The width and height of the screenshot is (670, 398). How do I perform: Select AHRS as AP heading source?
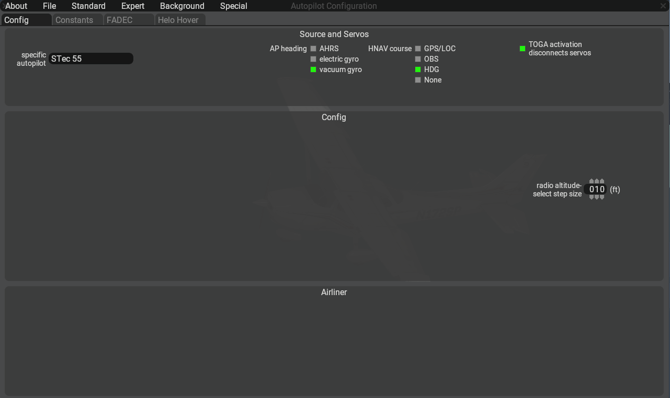click(313, 49)
